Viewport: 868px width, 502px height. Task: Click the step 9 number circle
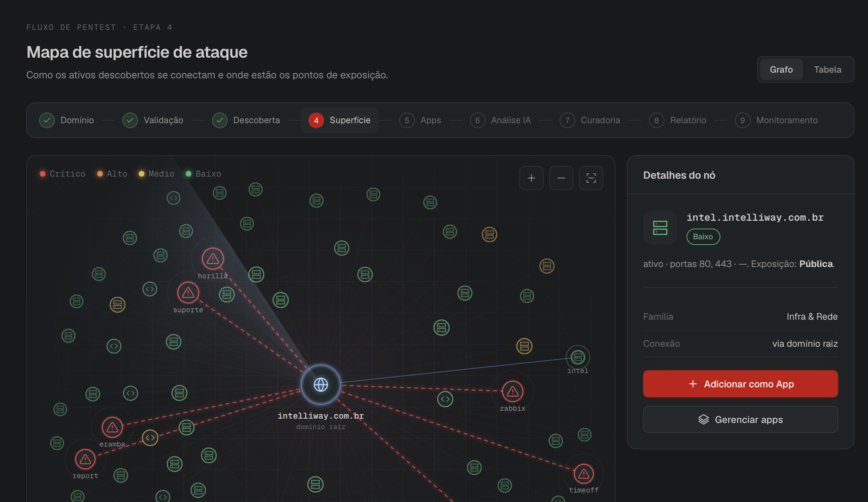click(743, 120)
